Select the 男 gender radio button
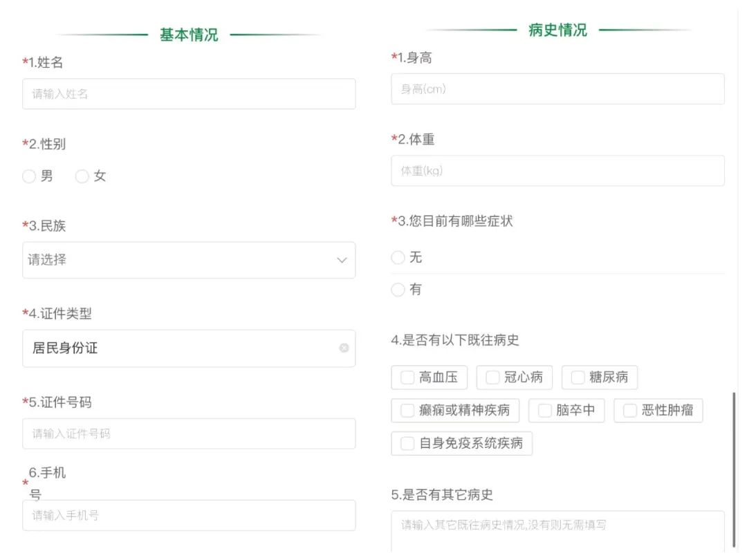 click(28, 176)
